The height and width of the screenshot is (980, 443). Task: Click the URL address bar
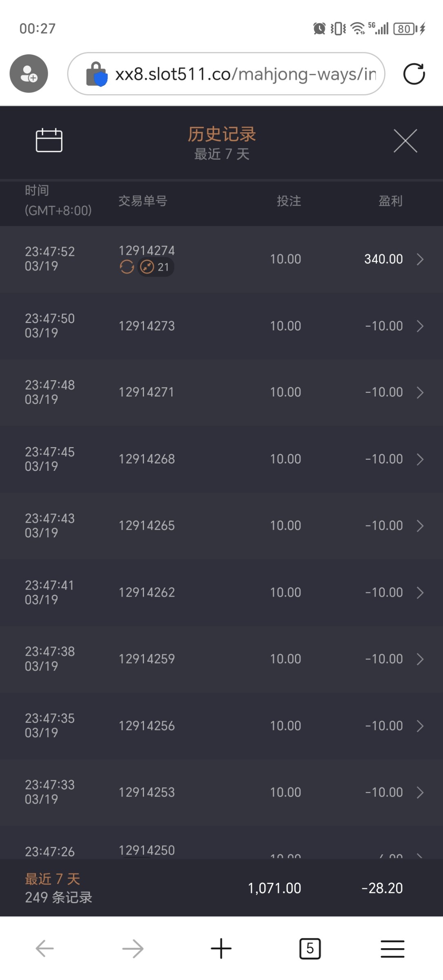point(245,74)
